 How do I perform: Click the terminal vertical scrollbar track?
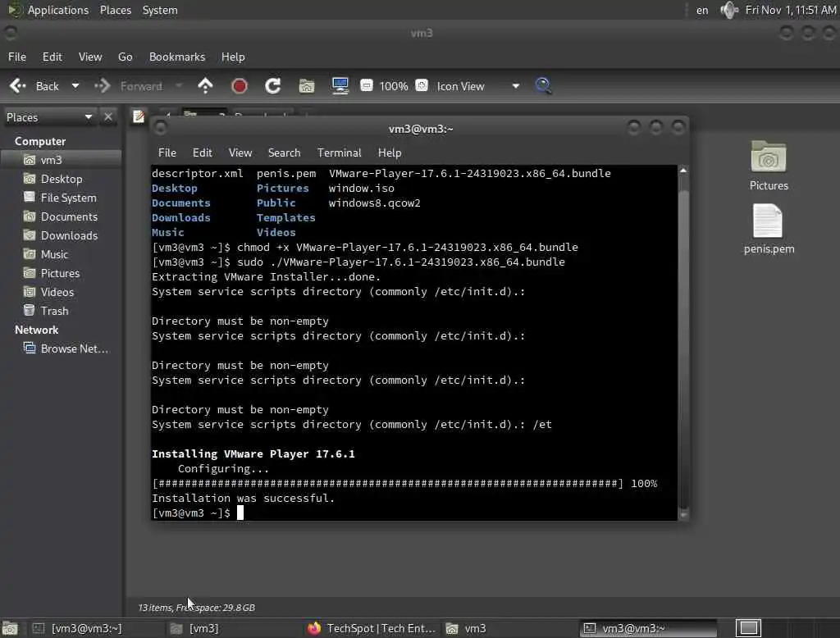[x=683, y=343]
